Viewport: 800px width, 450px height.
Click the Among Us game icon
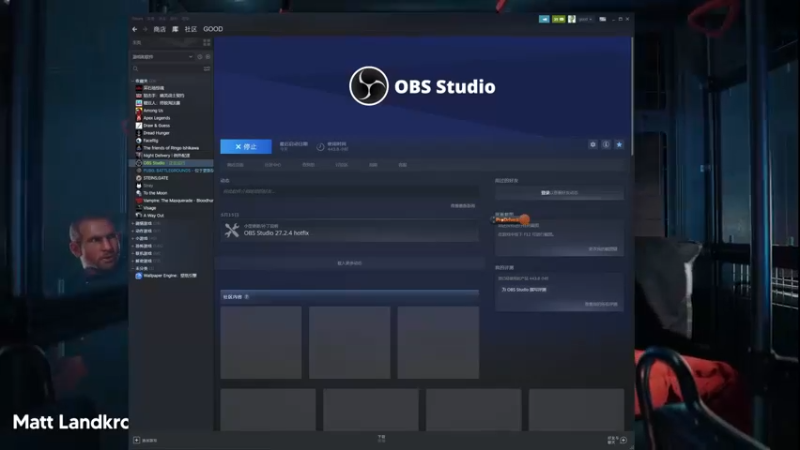(x=139, y=110)
